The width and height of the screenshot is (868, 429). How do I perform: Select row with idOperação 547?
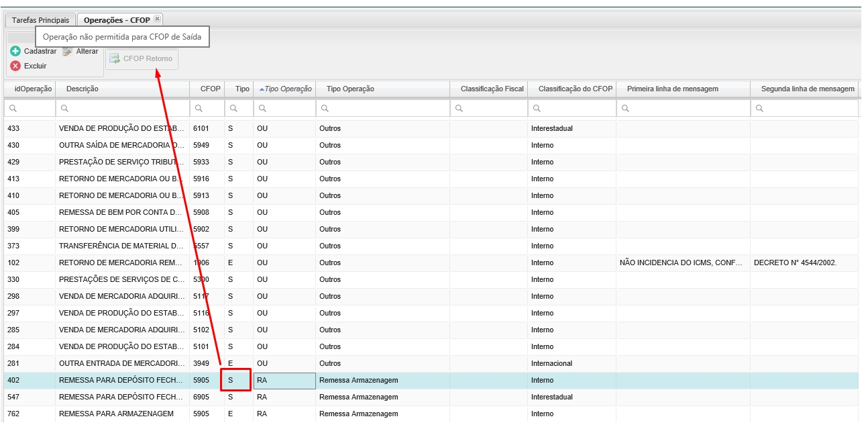tap(431, 397)
